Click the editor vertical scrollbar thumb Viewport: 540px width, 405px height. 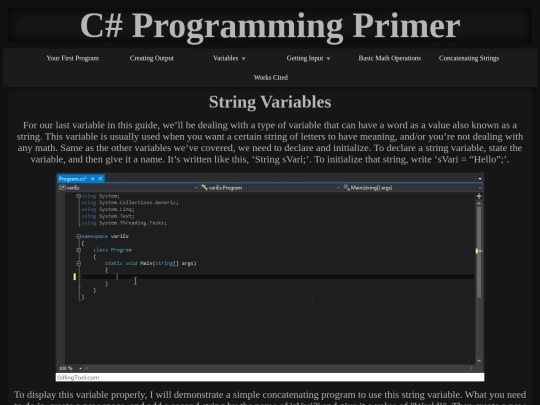479,251
